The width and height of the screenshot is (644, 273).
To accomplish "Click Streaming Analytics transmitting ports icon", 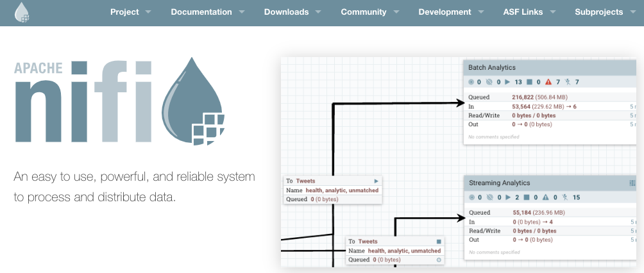I will pos(471,197).
